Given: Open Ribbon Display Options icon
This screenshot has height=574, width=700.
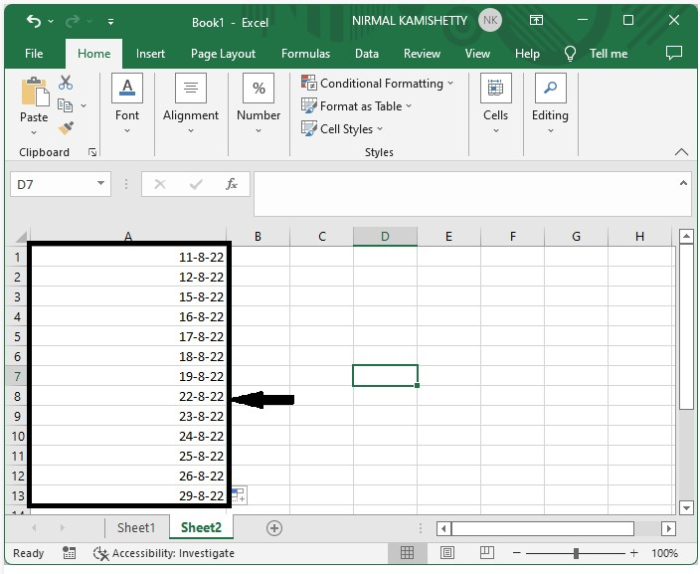Looking at the screenshot, I should [536, 20].
